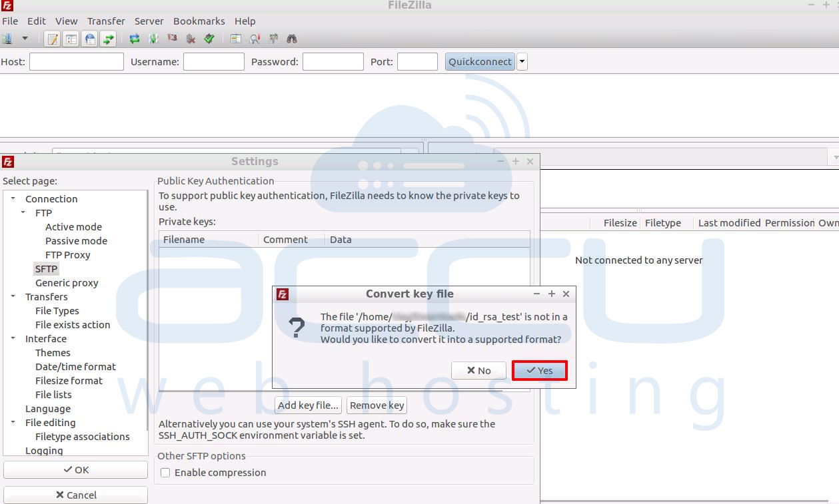Click the Quickconnect button
This screenshot has width=839, height=504.
coord(480,62)
